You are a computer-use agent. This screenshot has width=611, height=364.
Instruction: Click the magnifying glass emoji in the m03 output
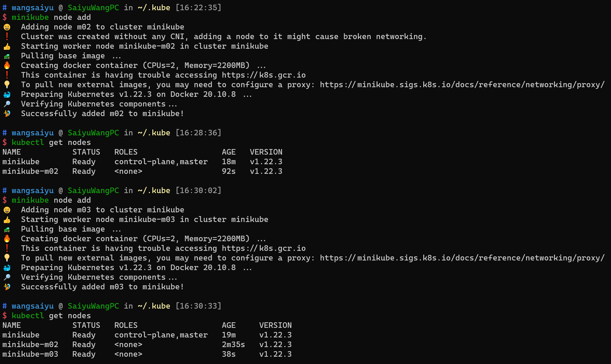tap(7, 277)
